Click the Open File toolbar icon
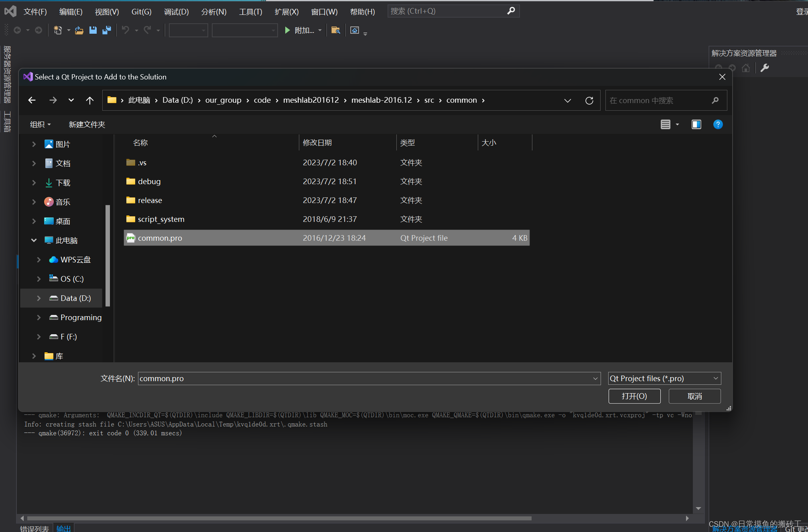808x532 pixels. click(x=79, y=30)
